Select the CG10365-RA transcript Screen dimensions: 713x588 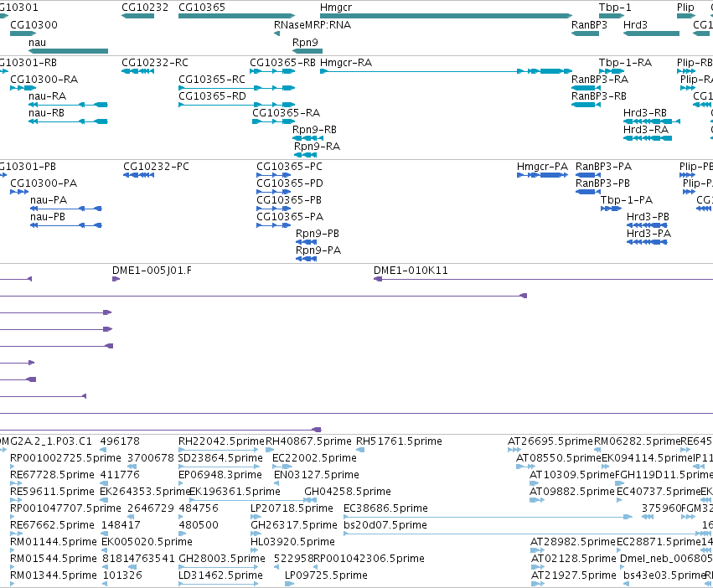[273, 121]
